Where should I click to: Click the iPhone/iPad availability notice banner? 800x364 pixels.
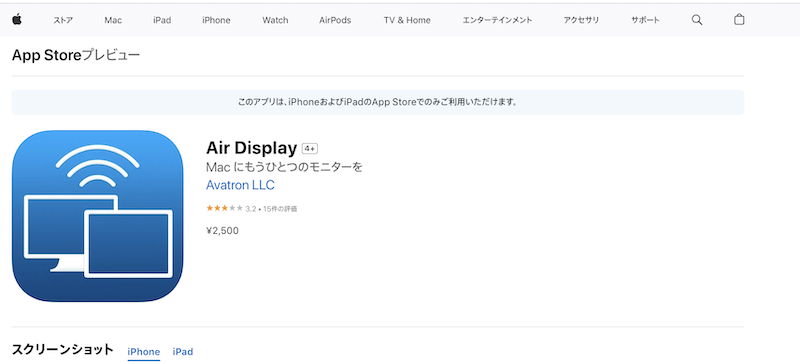pos(378,102)
